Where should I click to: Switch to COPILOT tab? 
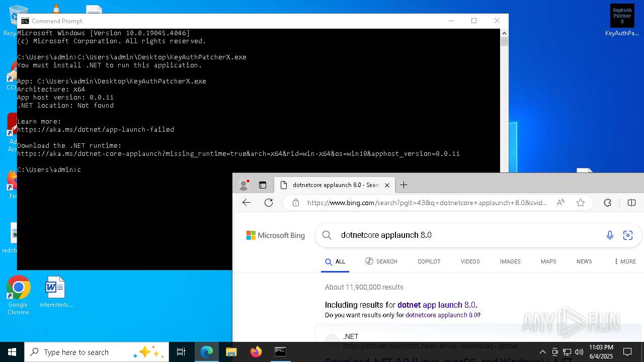(429, 261)
